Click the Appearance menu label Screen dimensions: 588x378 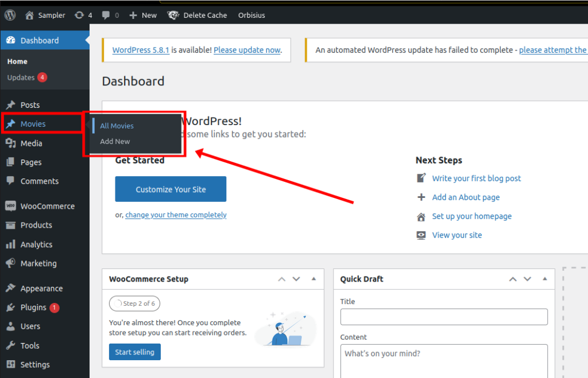(41, 289)
